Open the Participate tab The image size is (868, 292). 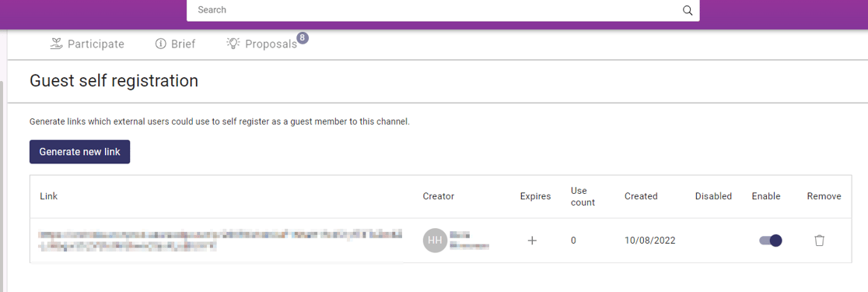click(87, 44)
